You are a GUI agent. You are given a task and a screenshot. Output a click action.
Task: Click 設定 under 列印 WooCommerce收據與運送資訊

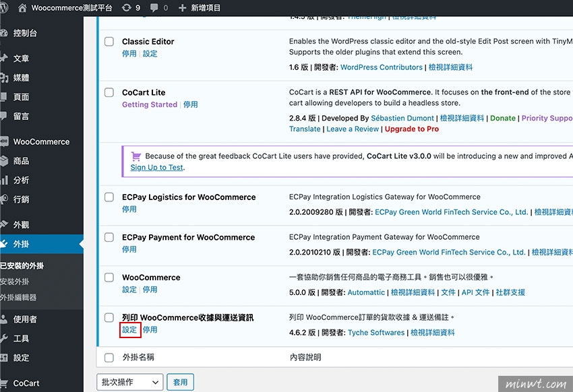tap(129, 329)
